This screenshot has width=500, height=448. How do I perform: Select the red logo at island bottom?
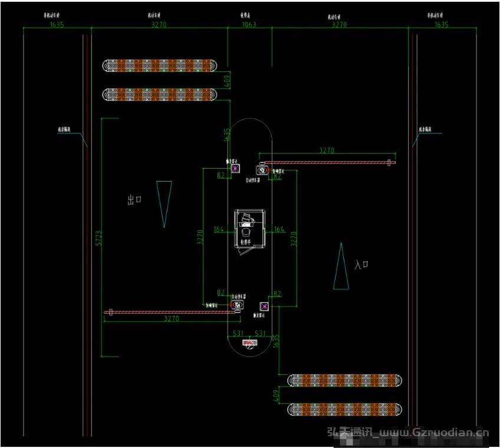pyautogui.click(x=251, y=341)
